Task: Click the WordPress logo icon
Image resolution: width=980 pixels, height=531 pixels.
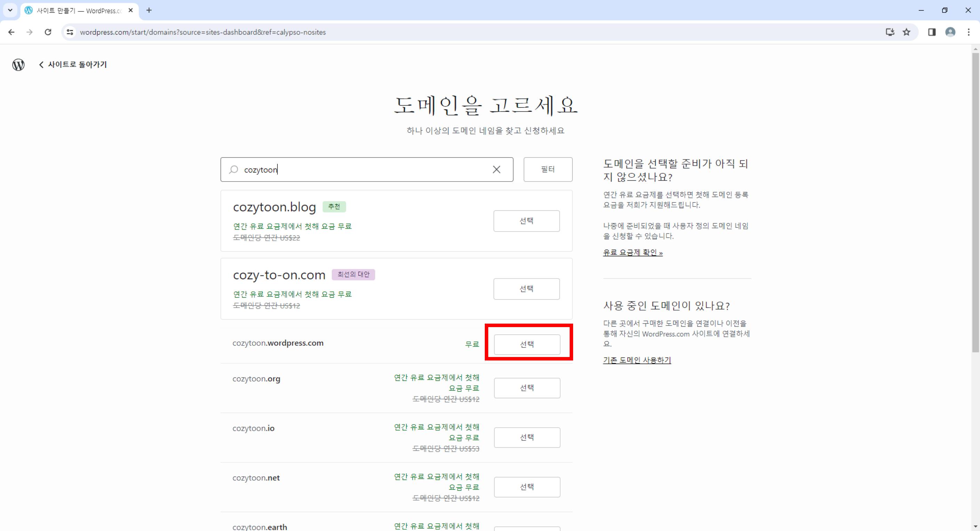Action: pyautogui.click(x=18, y=65)
